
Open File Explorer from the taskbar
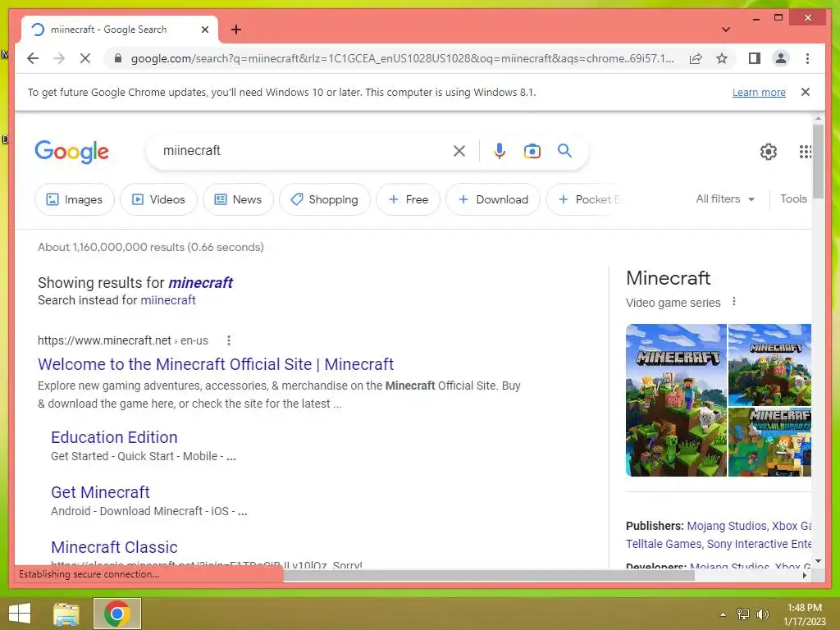click(x=66, y=614)
